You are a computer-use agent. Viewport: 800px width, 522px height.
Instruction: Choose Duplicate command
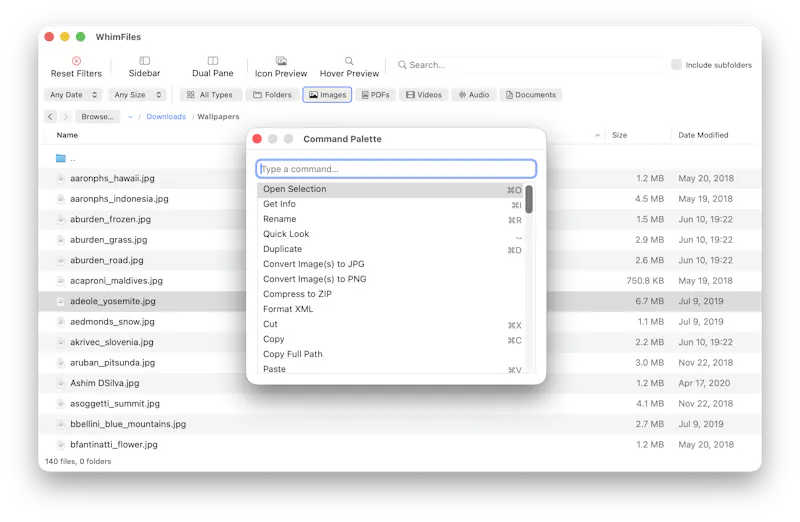pos(391,249)
